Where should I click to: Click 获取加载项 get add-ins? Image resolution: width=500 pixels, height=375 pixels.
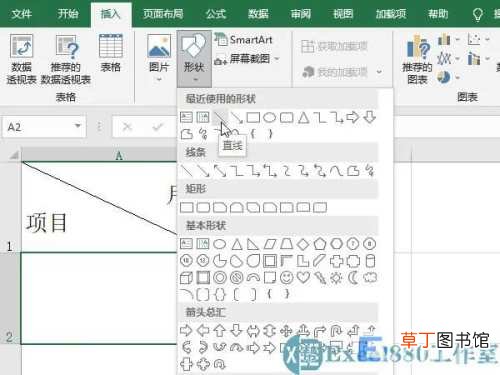click(334, 46)
